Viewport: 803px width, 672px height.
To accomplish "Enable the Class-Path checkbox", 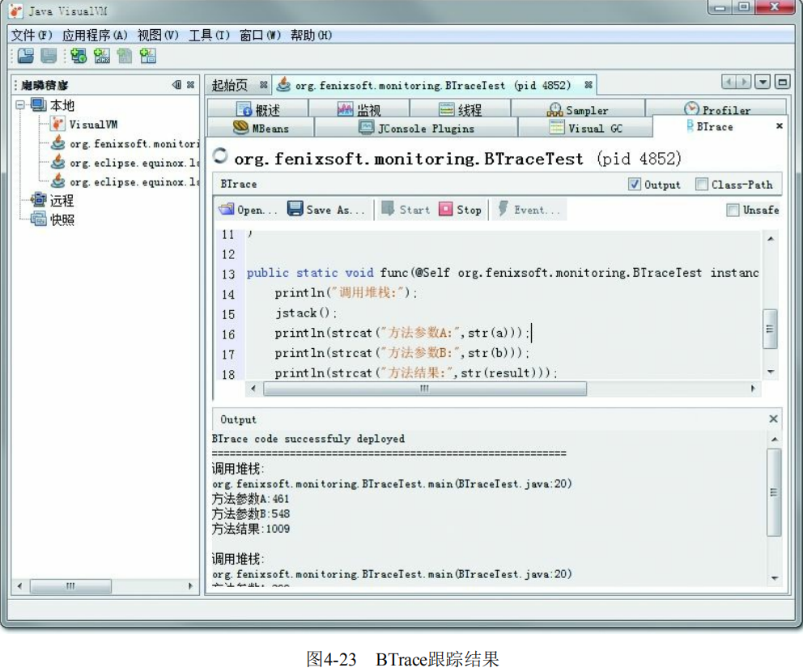I will click(702, 184).
